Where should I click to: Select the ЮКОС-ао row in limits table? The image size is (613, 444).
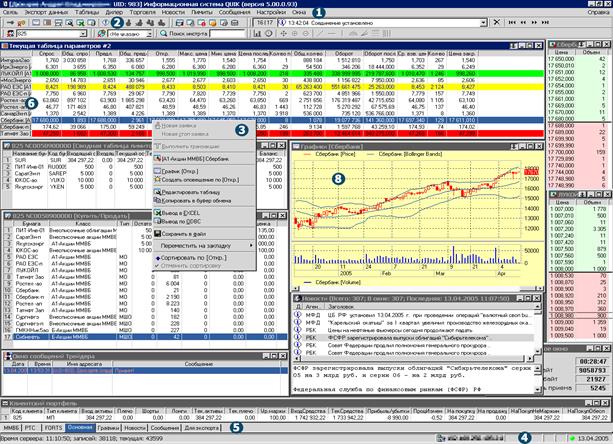(144, 180)
